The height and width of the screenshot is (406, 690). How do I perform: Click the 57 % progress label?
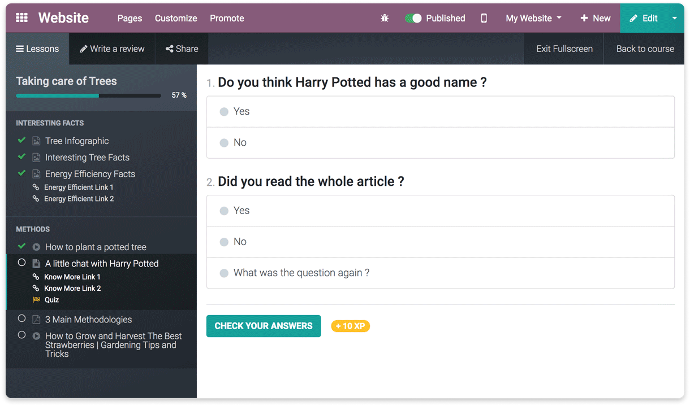click(x=179, y=95)
